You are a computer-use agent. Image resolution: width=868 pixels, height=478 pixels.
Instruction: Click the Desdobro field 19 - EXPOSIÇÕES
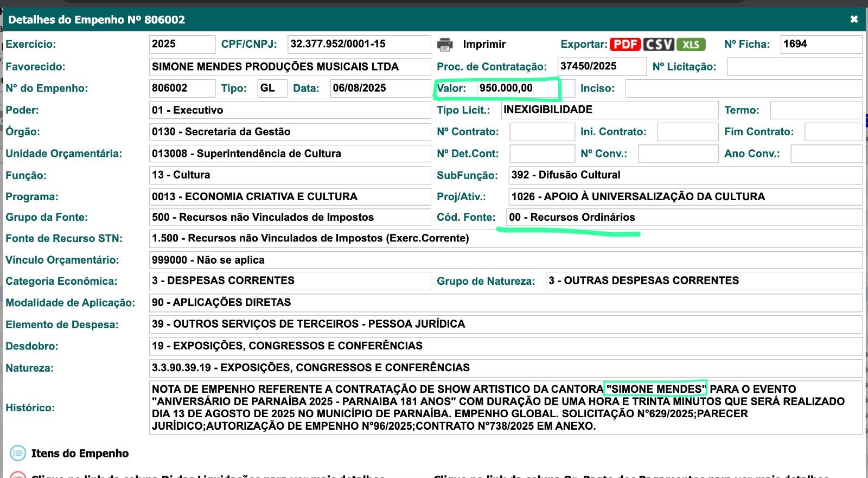pyautogui.click(x=506, y=346)
